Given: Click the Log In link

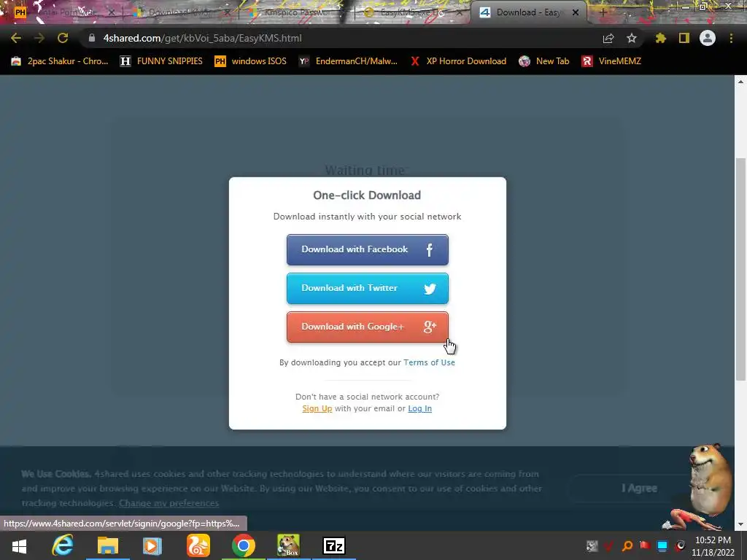Looking at the screenshot, I should (419, 408).
